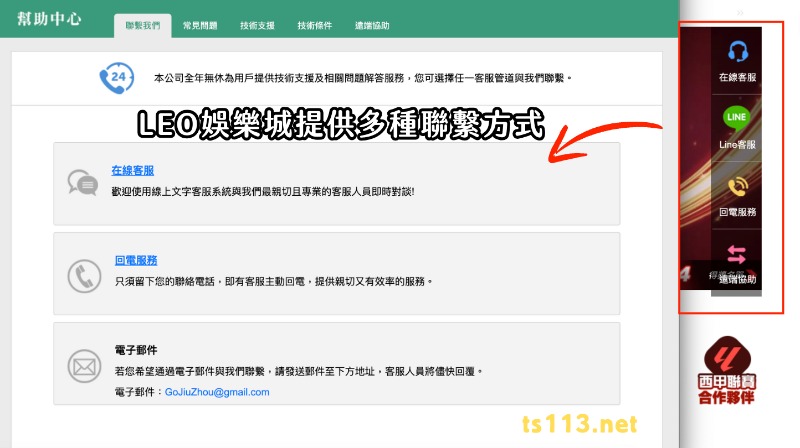Open the green LINE客服 icon
This screenshot has width=800, height=448.
tap(736, 117)
